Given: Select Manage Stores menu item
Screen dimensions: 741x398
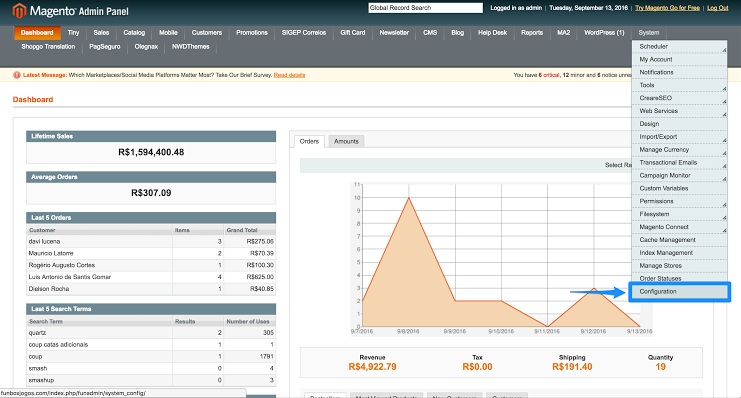Looking at the screenshot, I should tap(680, 266).
